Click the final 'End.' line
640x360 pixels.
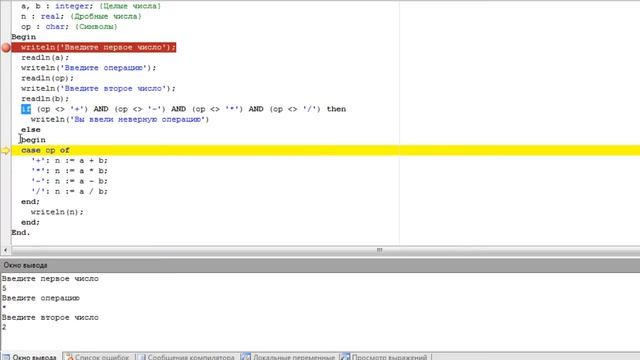[x=21, y=233]
